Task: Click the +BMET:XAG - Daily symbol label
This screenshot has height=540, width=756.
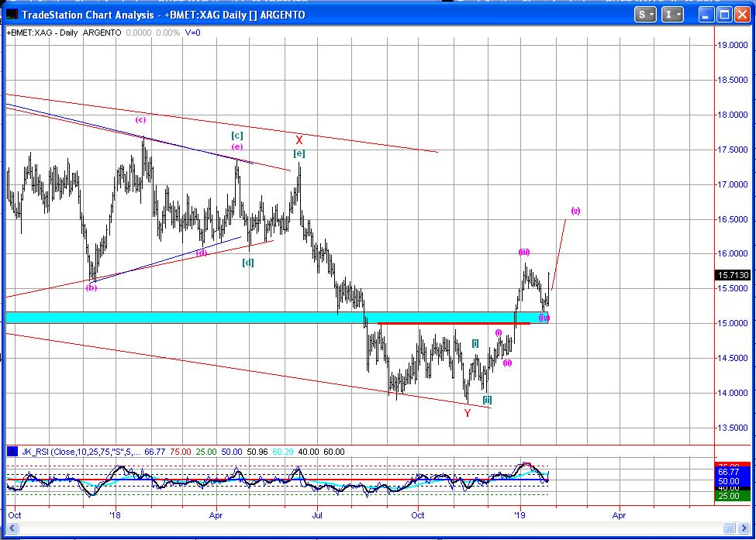Action: [x=42, y=33]
